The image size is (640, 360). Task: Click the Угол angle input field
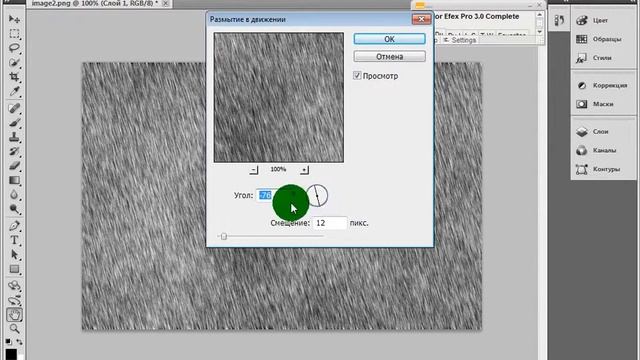pos(275,195)
